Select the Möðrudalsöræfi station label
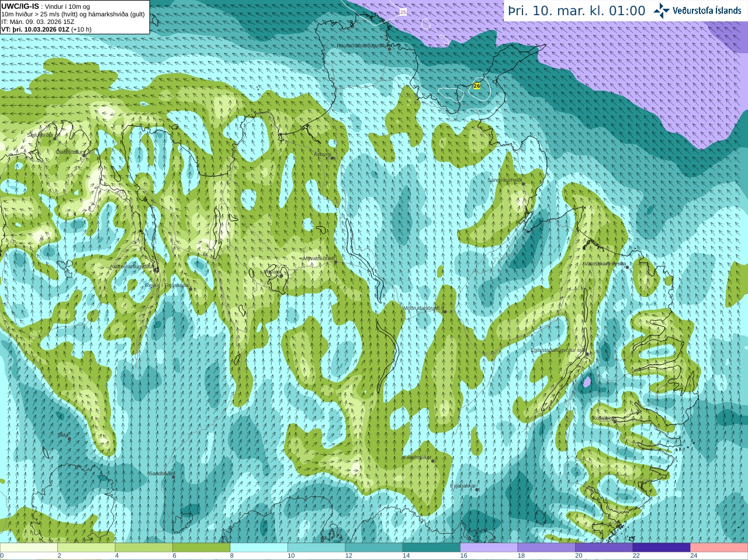Viewport: 748px width, 560px height. [x=423, y=308]
